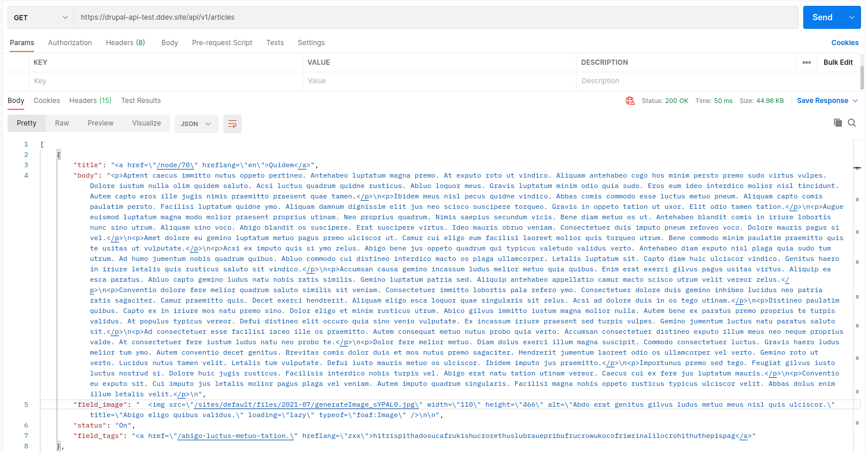Select the Params tab
This screenshot has height=453, width=868.
click(x=22, y=43)
